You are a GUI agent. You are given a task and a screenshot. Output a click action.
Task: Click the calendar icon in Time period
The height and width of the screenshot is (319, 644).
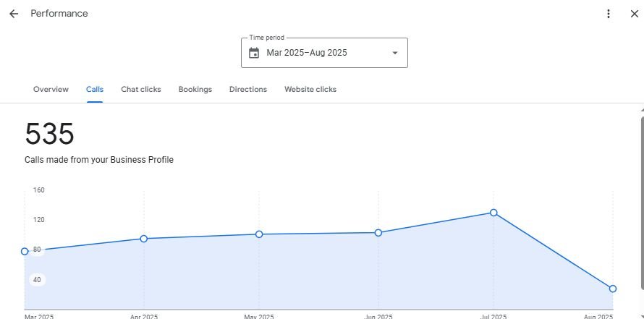point(254,53)
